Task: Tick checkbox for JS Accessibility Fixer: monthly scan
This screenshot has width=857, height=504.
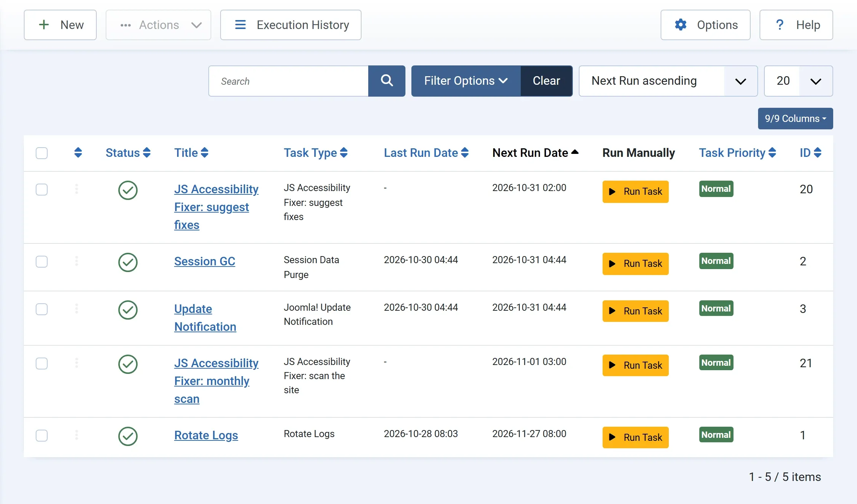Action: tap(42, 364)
